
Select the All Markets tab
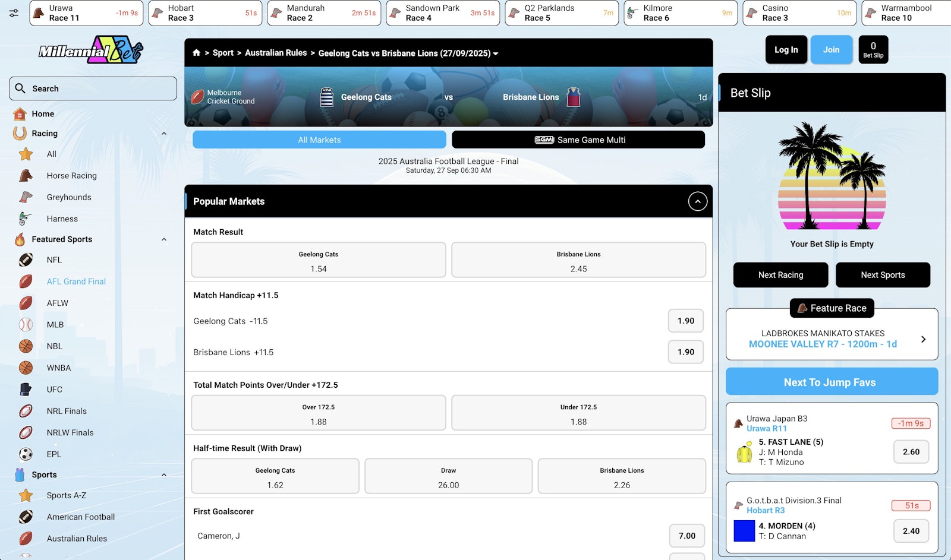(x=319, y=140)
